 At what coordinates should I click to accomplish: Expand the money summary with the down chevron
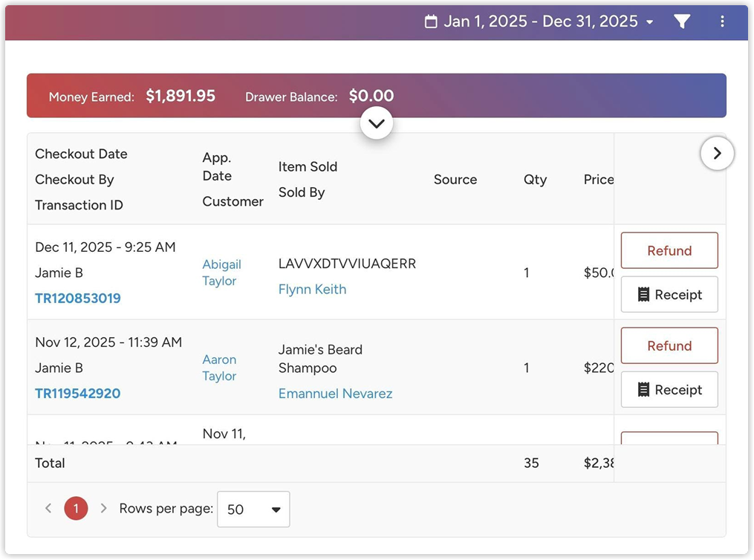(377, 123)
